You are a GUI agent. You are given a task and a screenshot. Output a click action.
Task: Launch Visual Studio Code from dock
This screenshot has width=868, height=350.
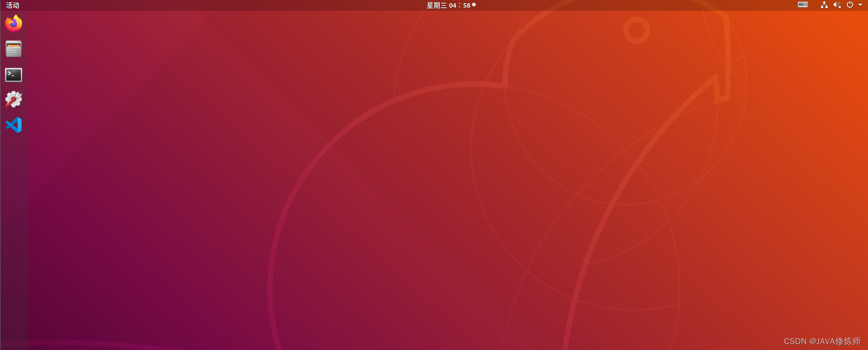coord(14,125)
